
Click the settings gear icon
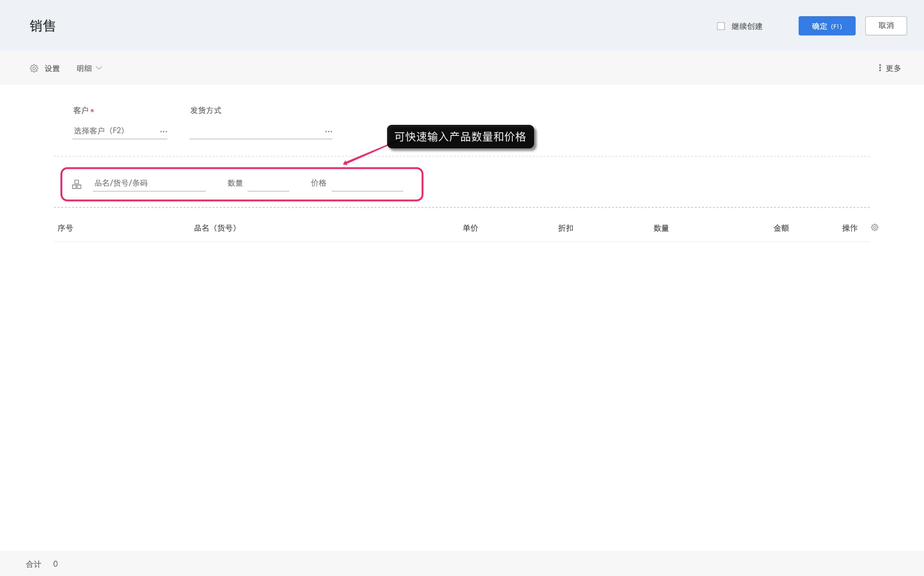point(34,68)
